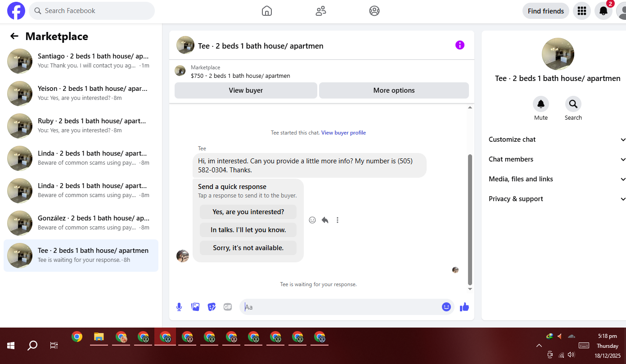626x364 pixels.
Task: Open Ruby's conversation
Action: click(81, 126)
